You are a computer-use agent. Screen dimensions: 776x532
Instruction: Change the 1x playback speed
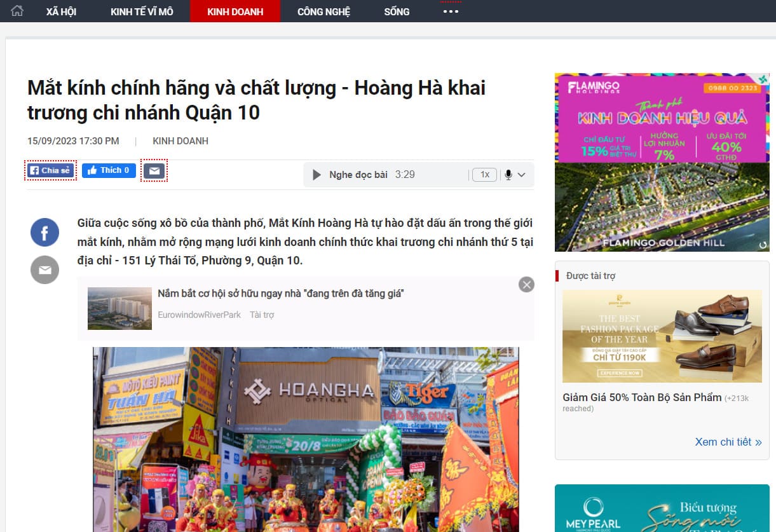coord(484,175)
